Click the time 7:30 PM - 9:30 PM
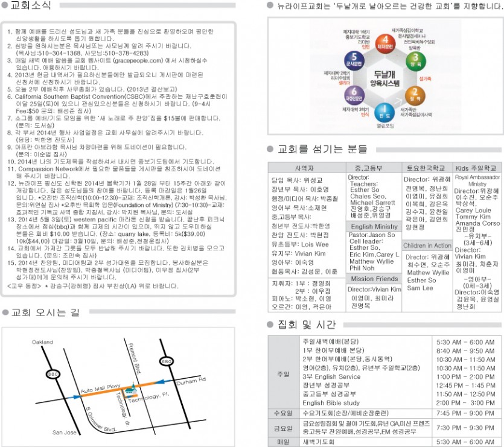Screen dimensions: 504x447 465,428
